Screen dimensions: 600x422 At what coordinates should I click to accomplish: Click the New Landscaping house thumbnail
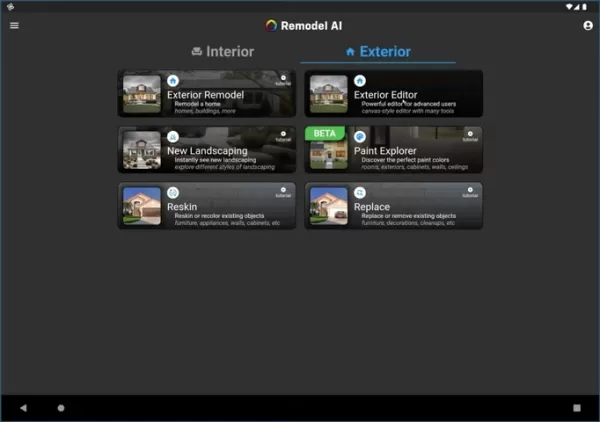coord(142,150)
